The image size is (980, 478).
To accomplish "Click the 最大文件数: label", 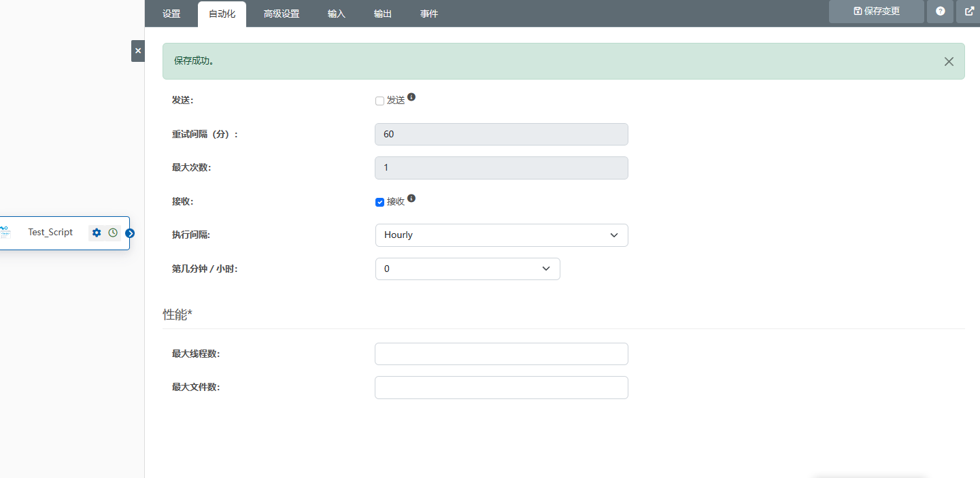I will tap(196, 388).
